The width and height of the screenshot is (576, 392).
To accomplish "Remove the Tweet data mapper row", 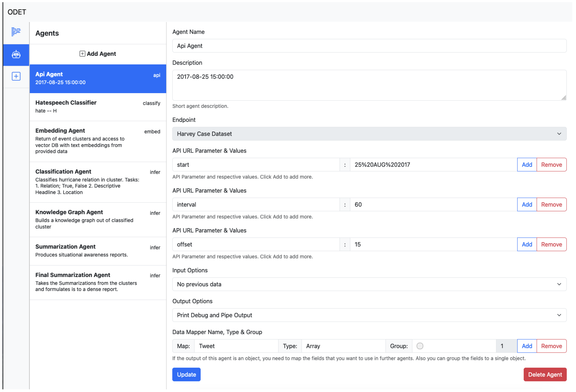I will tap(551, 346).
